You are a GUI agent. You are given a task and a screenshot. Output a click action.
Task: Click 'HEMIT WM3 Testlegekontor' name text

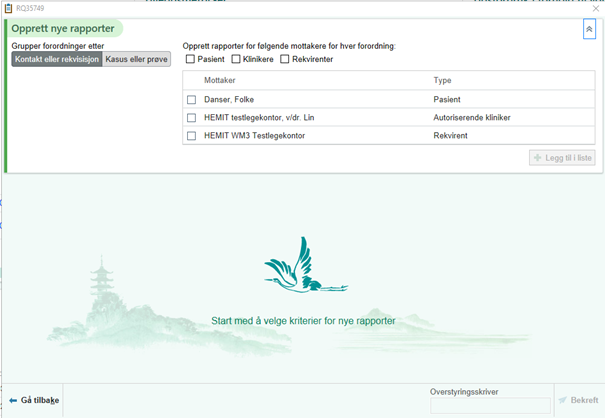[254, 136]
